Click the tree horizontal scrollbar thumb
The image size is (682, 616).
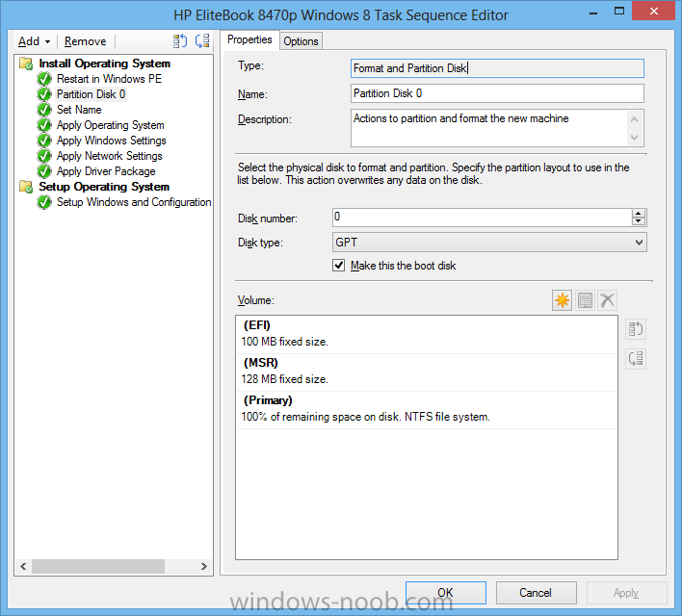[x=98, y=567]
